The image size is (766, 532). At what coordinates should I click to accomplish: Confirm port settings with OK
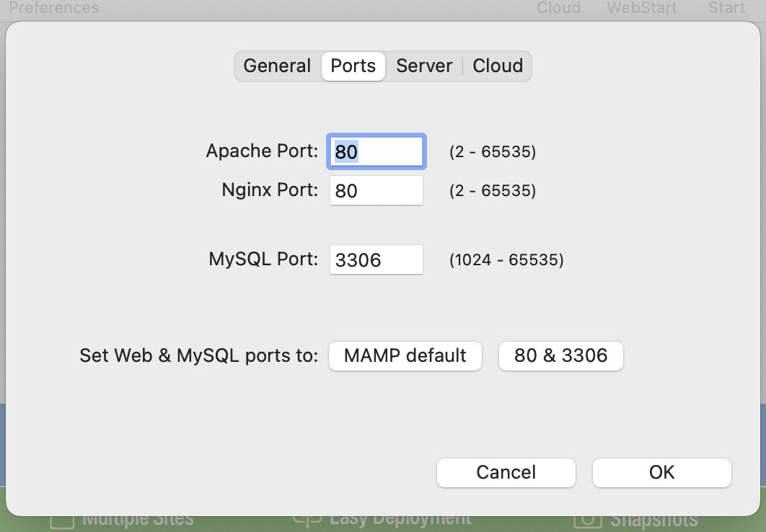pyautogui.click(x=662, y=472)
